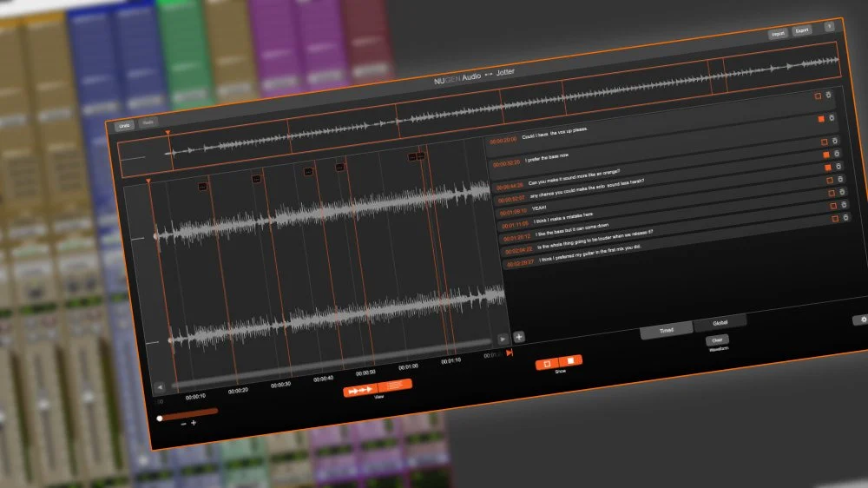Delete the 'solo sound less harsh' note
868x488 pixels.
pos(837,153)
